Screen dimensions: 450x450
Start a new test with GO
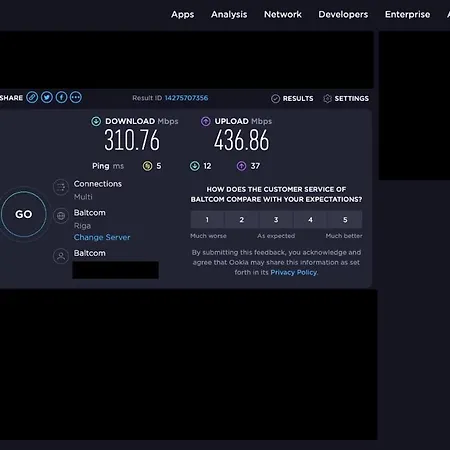(x=24, y=214)
